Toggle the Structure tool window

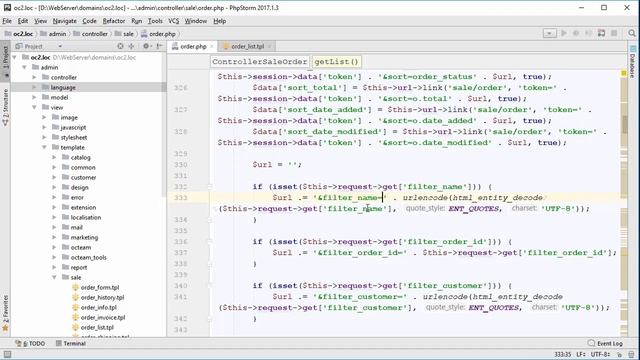click(5, 107)
